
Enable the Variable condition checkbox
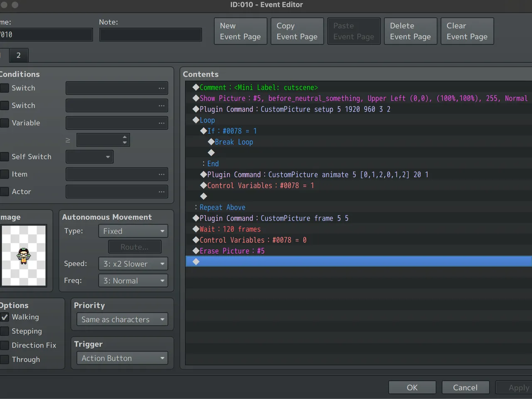tap(5, 123)
